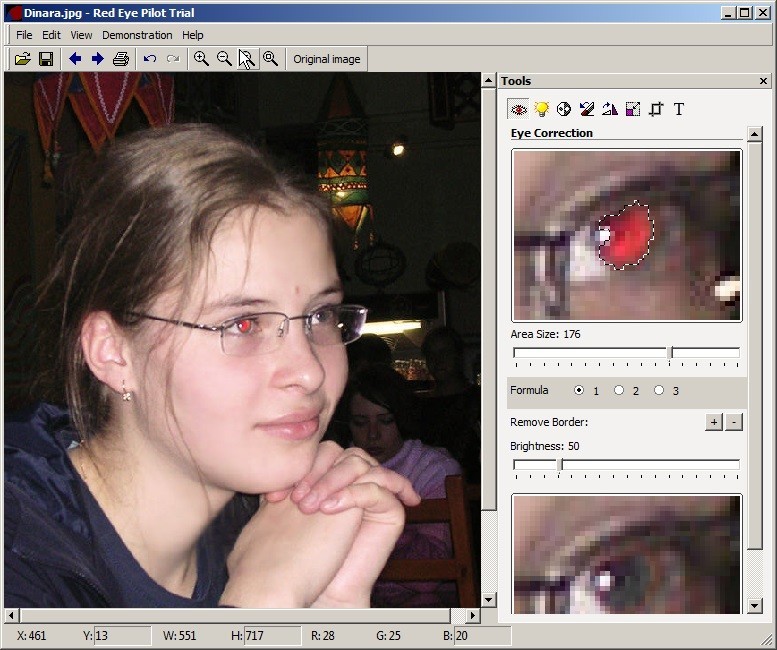Undo the last correction
777x650 pixels.
(x=150, y=59)
